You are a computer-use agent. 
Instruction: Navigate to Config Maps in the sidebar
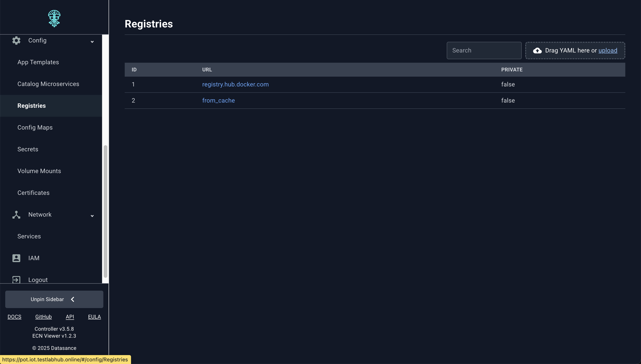coord(35,127)
